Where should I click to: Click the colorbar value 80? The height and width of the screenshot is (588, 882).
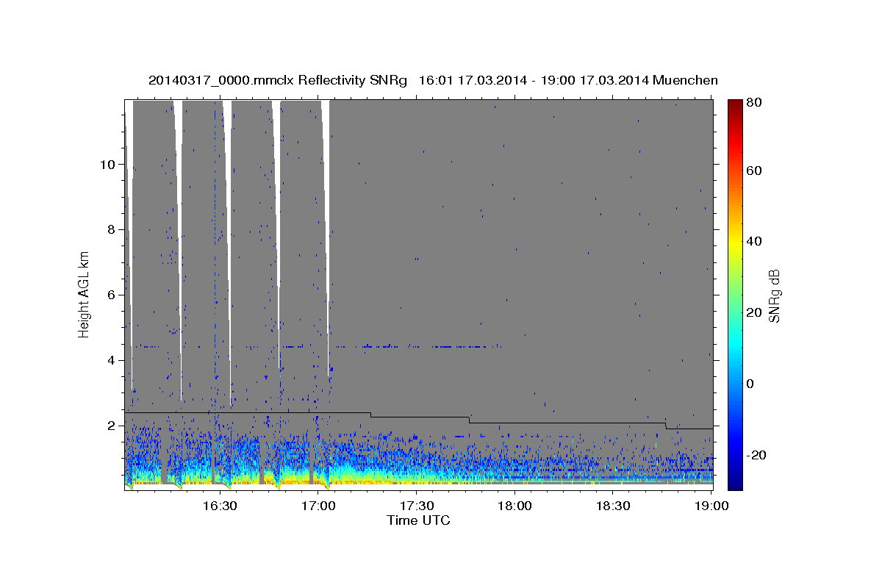[755, 102]
